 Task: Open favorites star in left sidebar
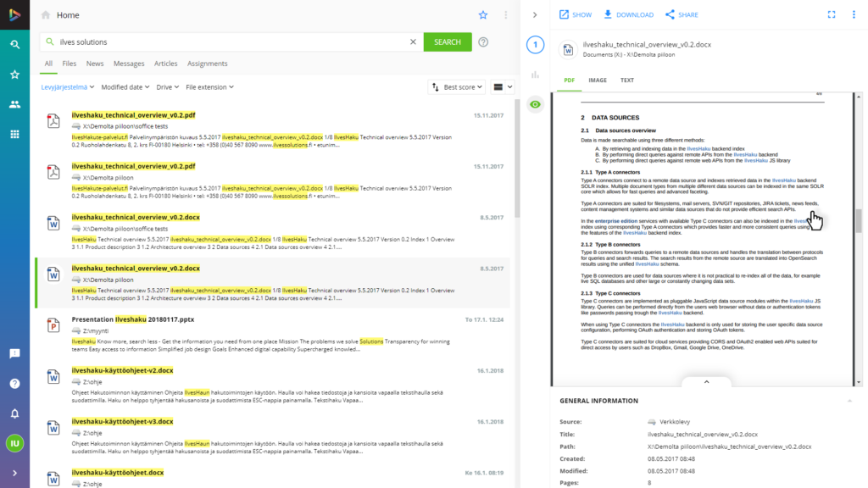[x=15, y=75]
